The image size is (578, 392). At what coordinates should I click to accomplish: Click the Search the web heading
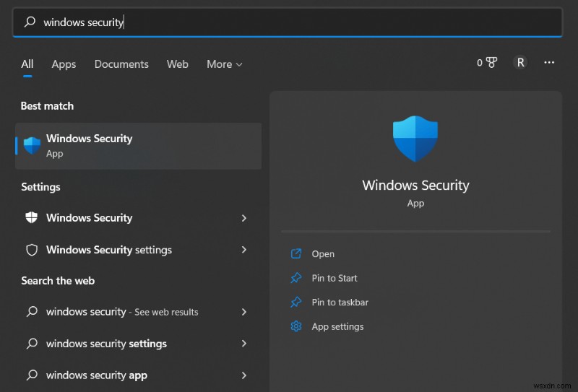(58, 281)
